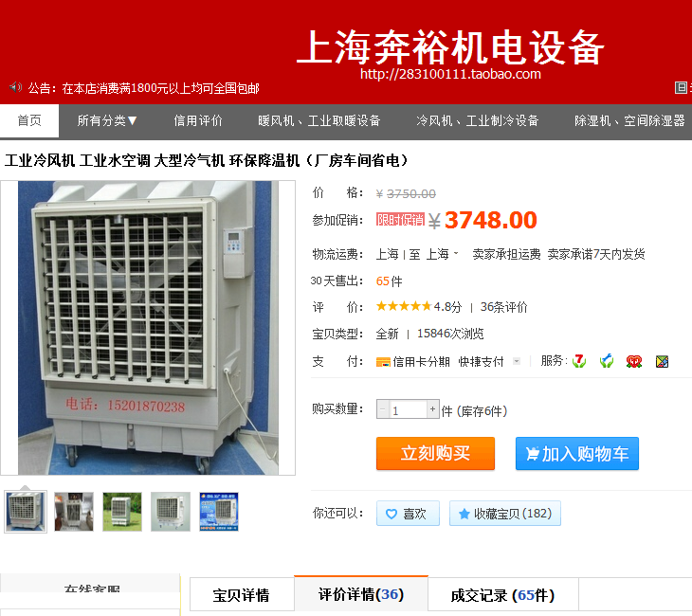Expand the payment methods dropdown arrow
Image resolution: width=692 pixels, height=616 pixels.
point(517,361)
